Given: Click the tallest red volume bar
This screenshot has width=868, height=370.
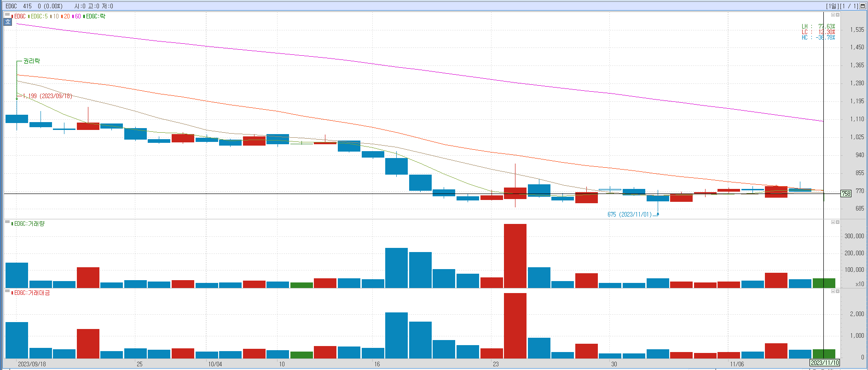Looking at the screenshot, I should (515, 256).
